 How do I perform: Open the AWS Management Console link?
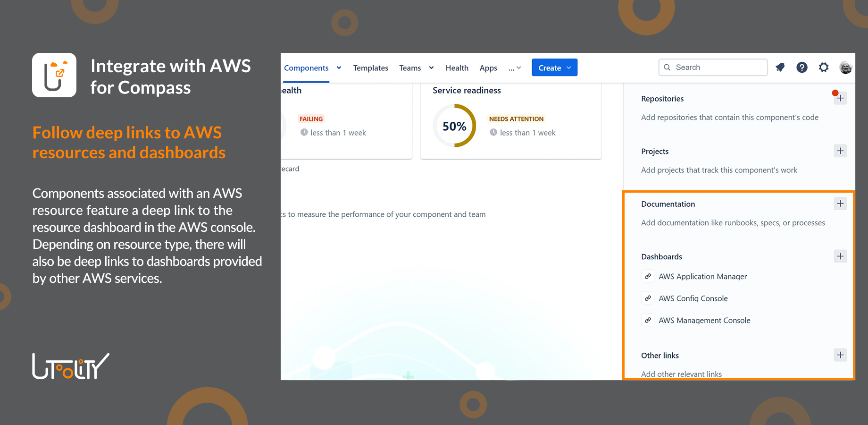pos(704,320)
